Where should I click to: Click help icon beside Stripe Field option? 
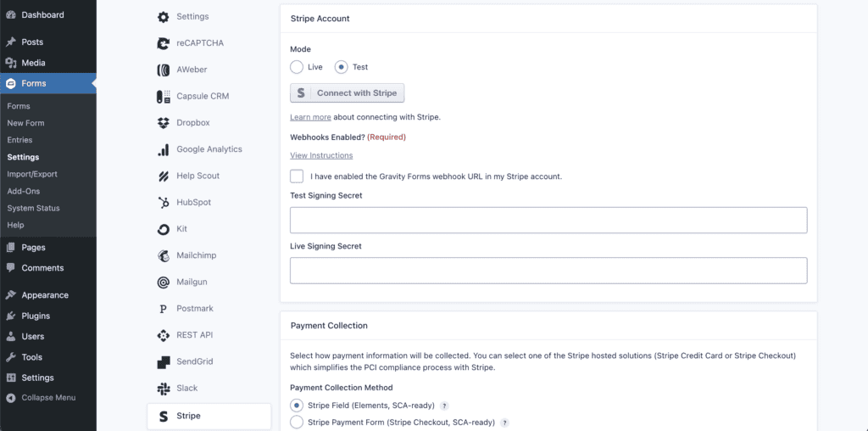coord(444,406)
